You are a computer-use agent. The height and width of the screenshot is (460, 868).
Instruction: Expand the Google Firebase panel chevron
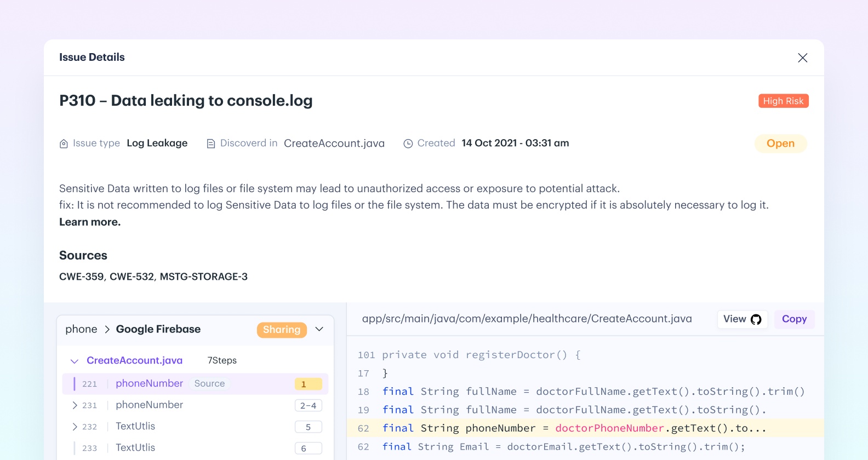pos(319,329)
